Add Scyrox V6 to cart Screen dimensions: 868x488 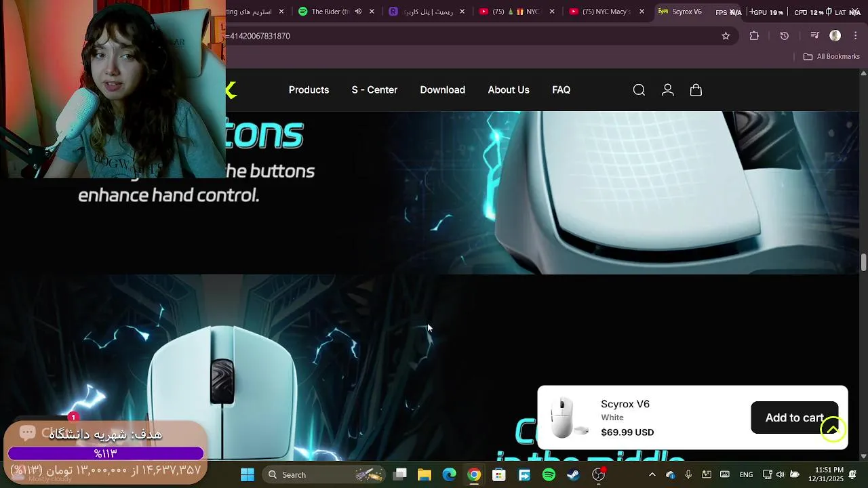coord(794,418)
